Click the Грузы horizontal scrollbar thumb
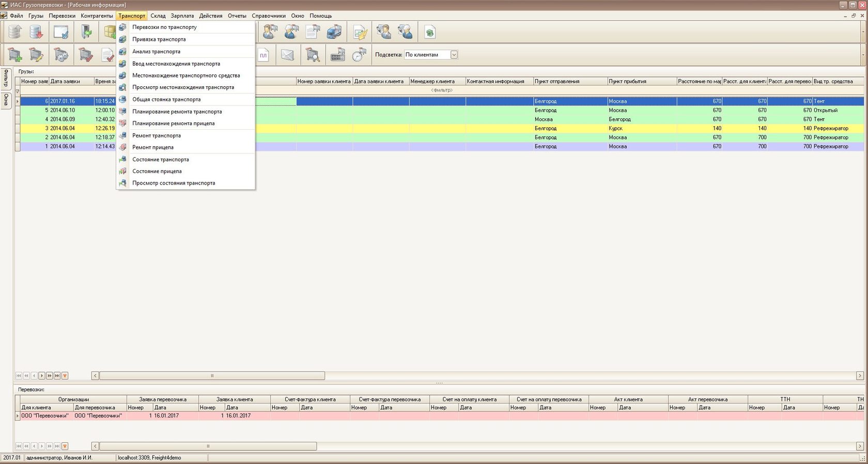 212,376
